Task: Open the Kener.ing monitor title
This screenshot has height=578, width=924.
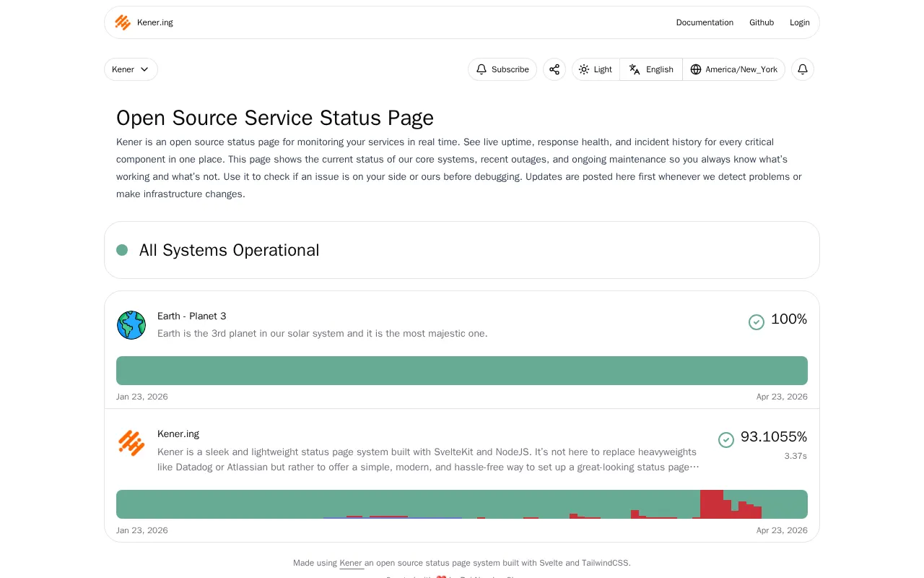Action: point(178,433)
